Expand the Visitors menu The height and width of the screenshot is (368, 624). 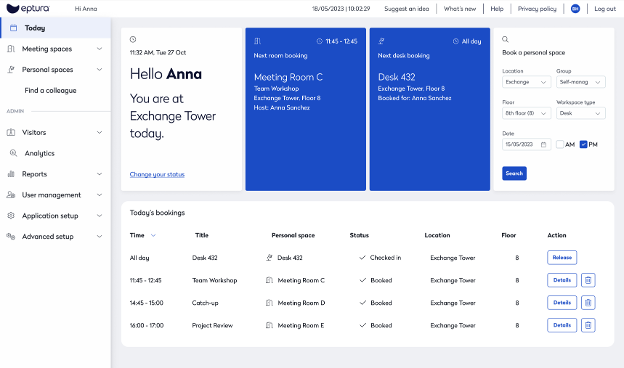tap(99, 132)
